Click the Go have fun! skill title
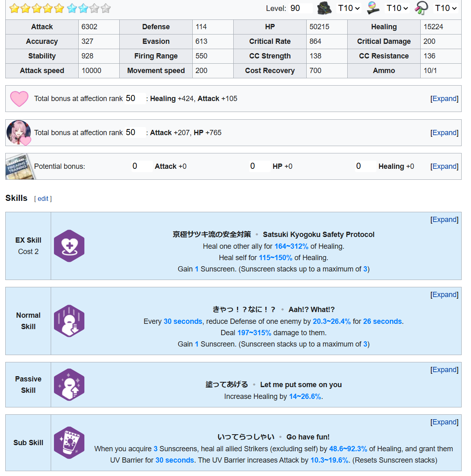Screen dimensions: 471x476 [308, 437]
